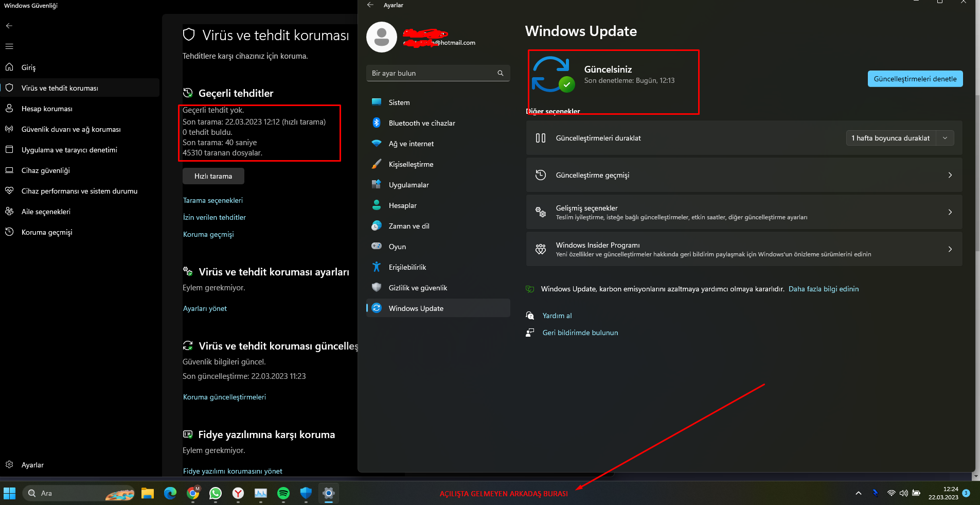Open Koruma geçmişi link under current threats

208,234
